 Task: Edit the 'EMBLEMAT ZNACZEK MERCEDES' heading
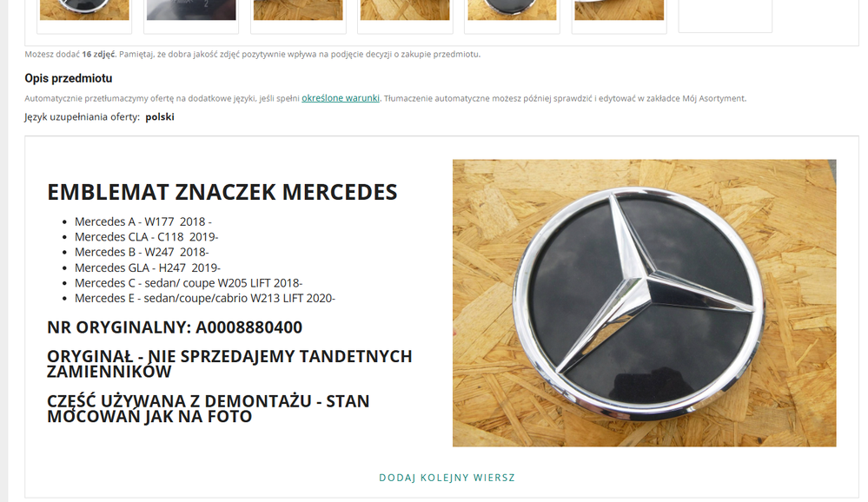click(x=222, y=192)
